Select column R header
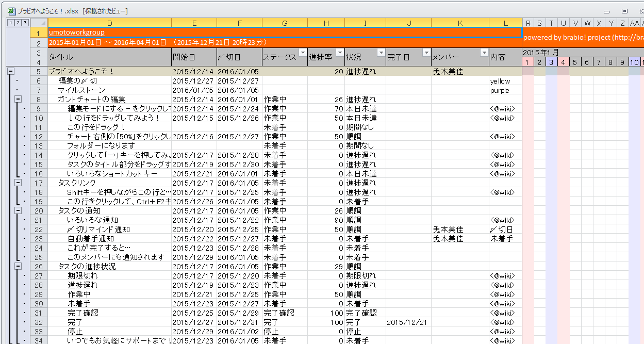Image resolution: width=644 pixels, height=344 pixels. pyautogui.click(x=528, y=23)
